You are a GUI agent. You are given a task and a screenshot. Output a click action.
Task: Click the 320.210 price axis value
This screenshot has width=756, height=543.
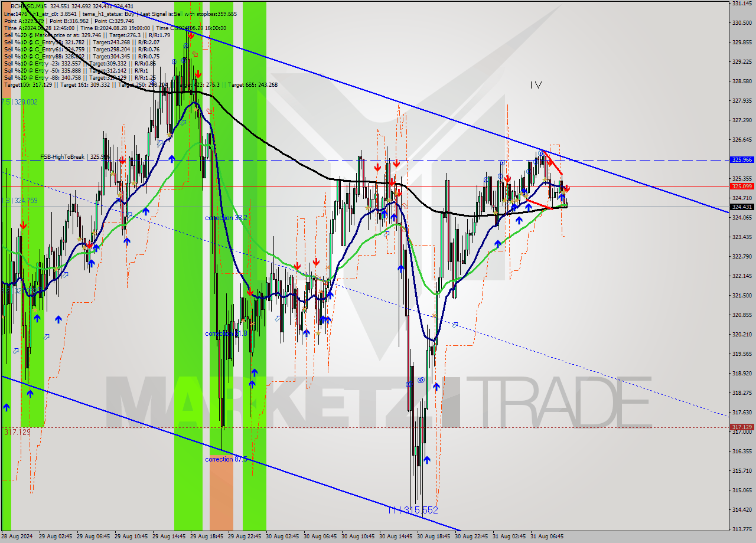pyautogui.click(x=741, y=334)
